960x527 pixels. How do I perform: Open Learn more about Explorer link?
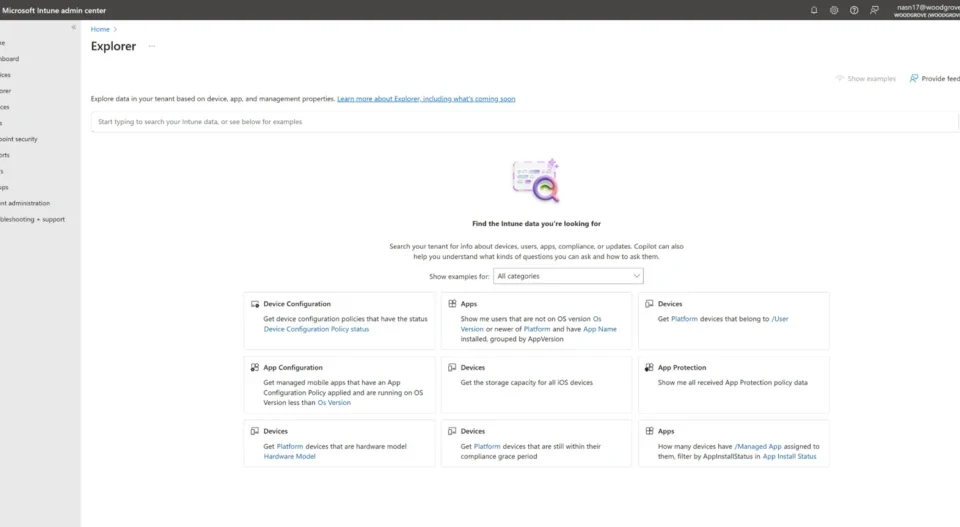click(426, 99)
